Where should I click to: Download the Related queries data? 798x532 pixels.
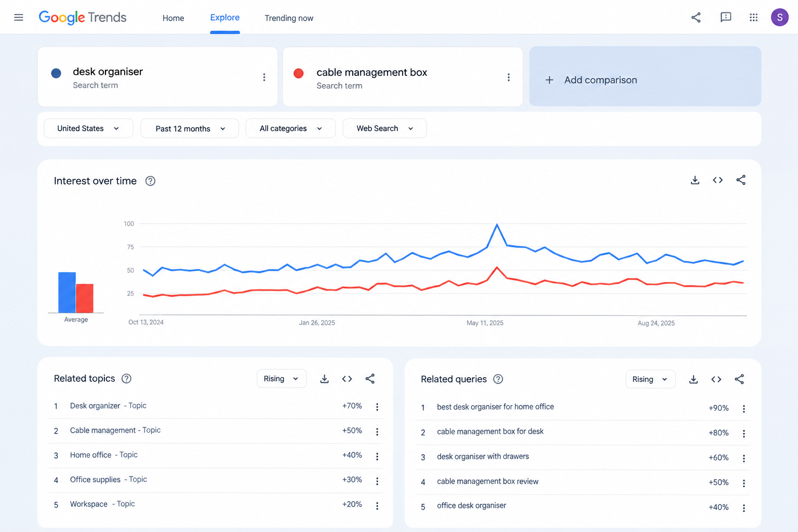tap(693, 379)
